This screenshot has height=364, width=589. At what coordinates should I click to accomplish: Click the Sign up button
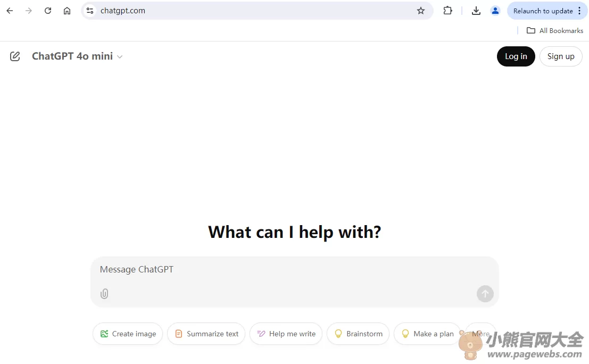(561, 56)
